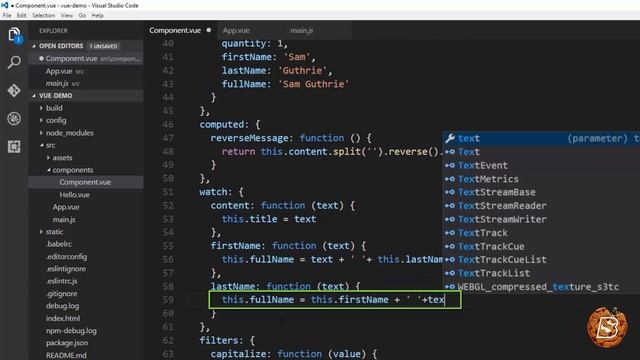
Task: Choose 'TextEvent' autocomplete suggestion
Action: 542,165
